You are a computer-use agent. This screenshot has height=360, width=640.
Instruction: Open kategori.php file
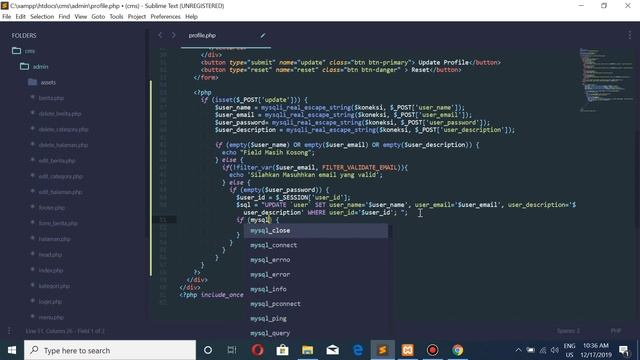point(54,286)
